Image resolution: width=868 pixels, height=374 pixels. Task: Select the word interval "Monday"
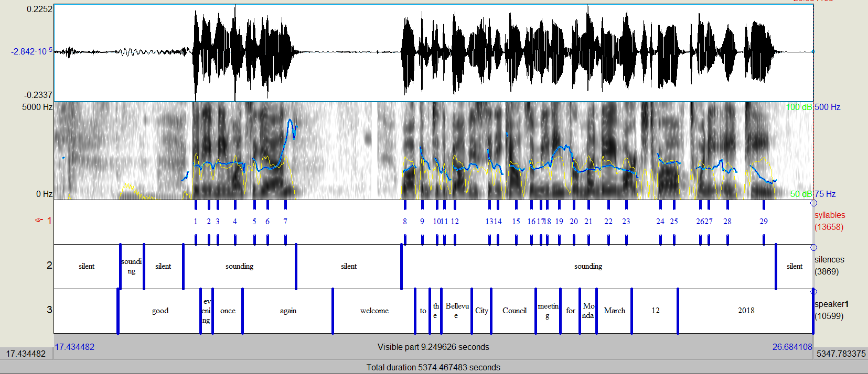588,311
